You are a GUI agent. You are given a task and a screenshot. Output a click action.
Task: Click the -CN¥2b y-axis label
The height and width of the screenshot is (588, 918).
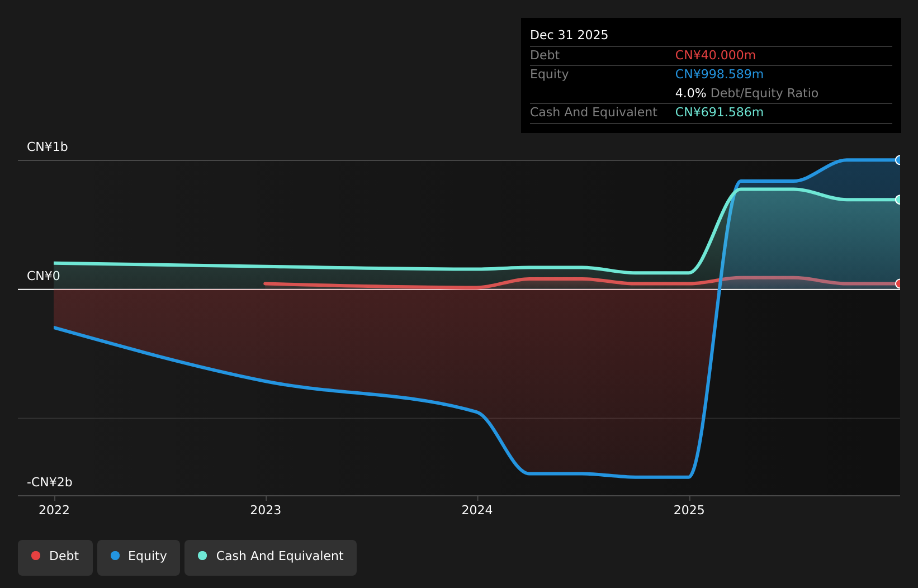pyautogui.click(x=50, y=482)
